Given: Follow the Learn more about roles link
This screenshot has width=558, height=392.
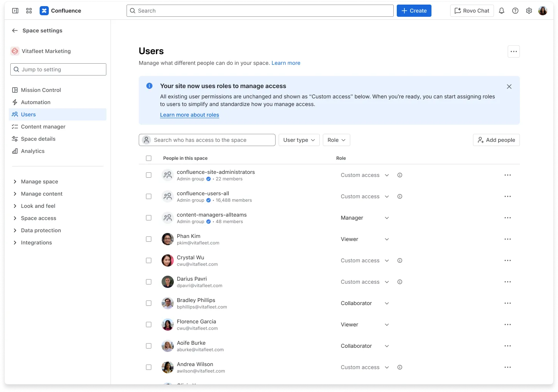Looking at the screenshot, I should (x=189, y=115).
